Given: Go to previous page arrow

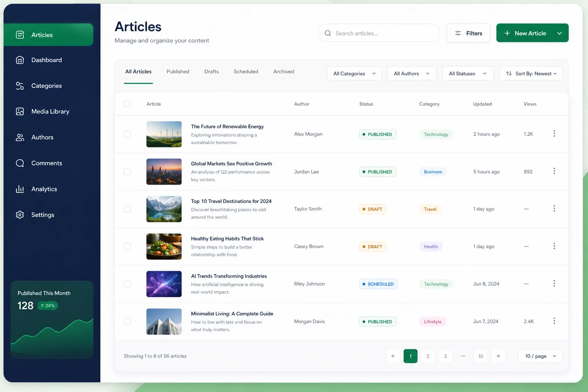Looking at the screenshot, I should click(393, 356).
